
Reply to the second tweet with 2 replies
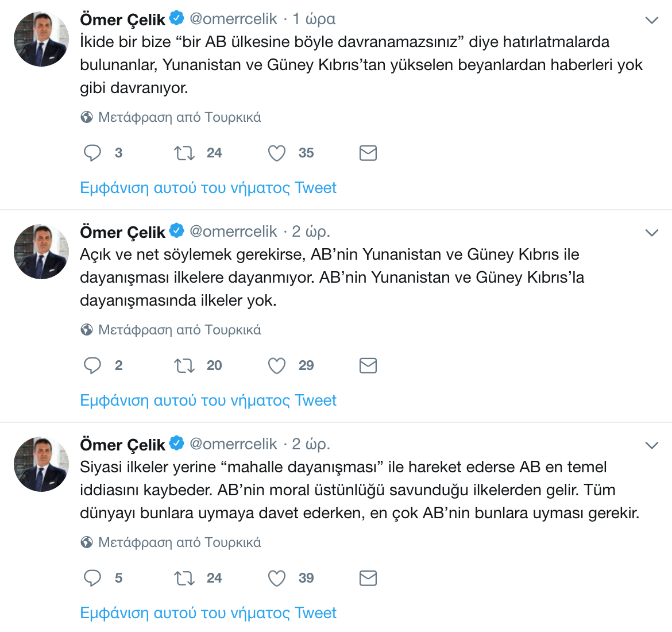(x=92, y=365)
